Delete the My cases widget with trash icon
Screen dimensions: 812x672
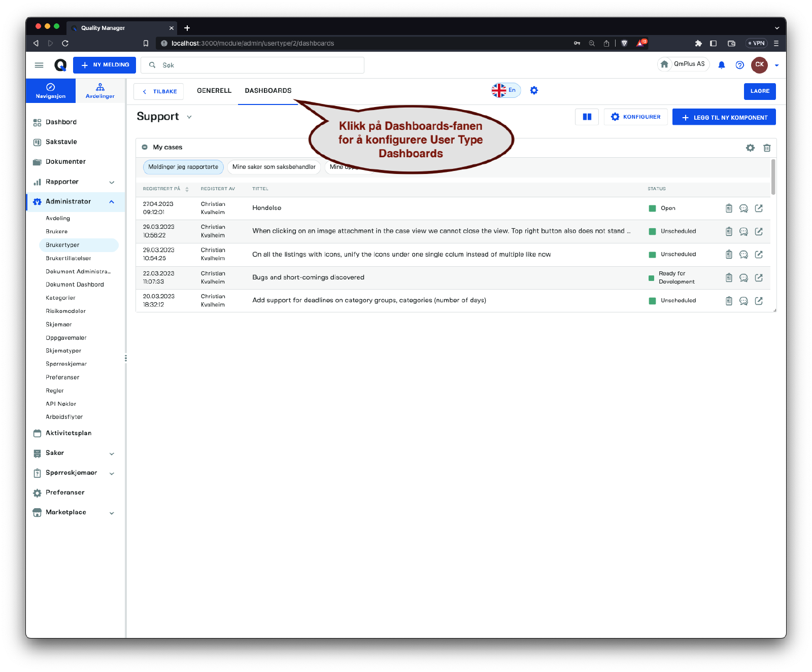[x=766, y=148]
